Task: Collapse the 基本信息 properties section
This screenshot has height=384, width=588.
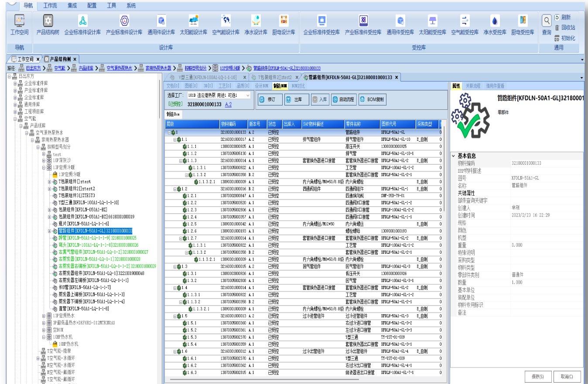Action: [452, 156]
